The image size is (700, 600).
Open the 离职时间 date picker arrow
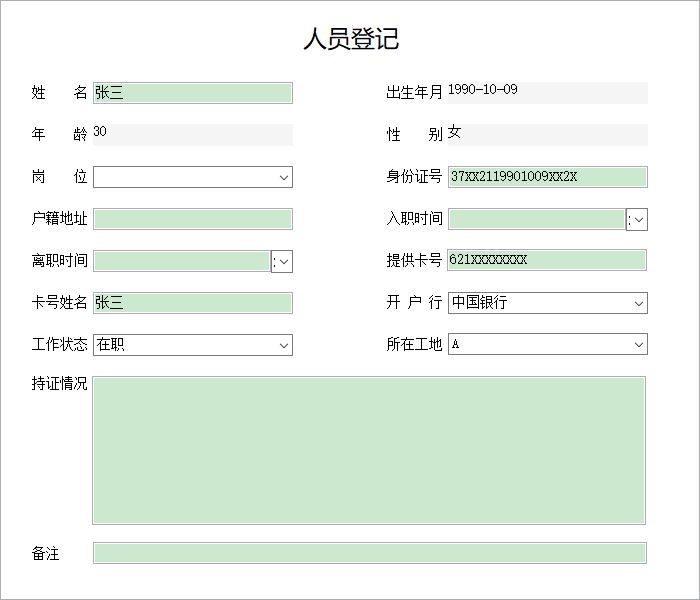(282, 261)
